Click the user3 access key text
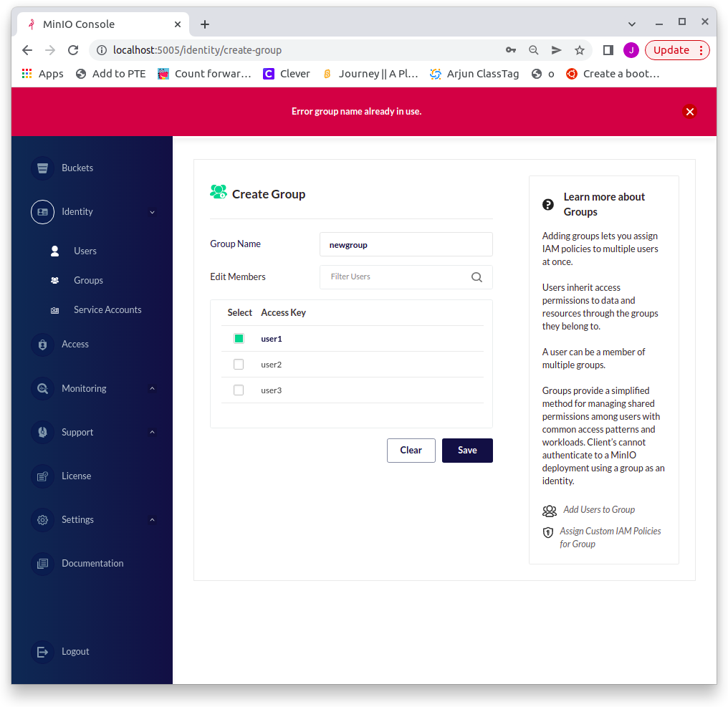 pos(271,390)
